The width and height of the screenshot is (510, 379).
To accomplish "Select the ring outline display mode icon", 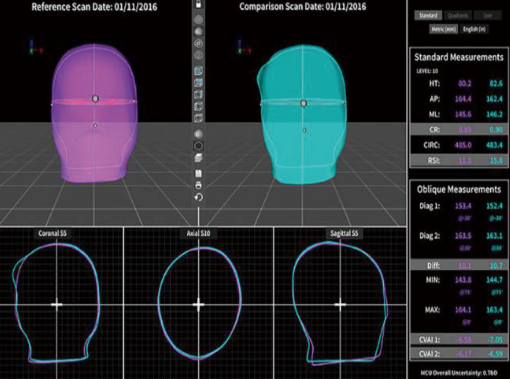I will click(198, 146).
